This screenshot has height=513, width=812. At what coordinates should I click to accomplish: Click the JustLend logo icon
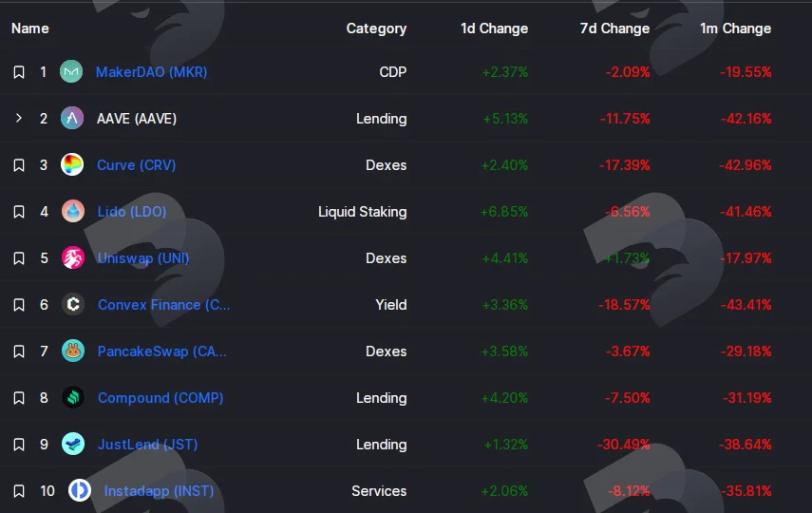[x=73, y=444]
